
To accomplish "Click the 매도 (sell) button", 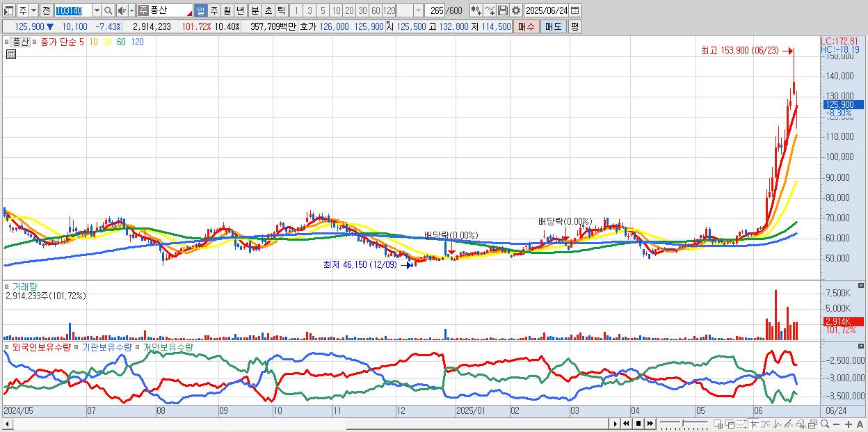I will (553, 26).
